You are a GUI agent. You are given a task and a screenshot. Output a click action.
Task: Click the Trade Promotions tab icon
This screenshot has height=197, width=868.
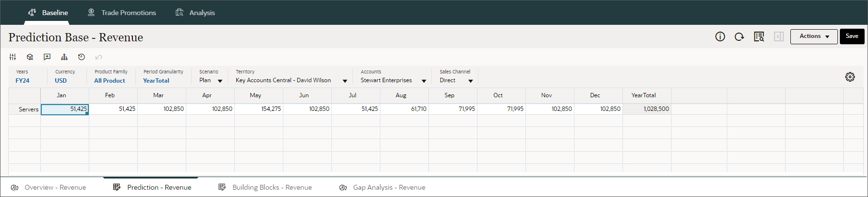pos(91,12)
